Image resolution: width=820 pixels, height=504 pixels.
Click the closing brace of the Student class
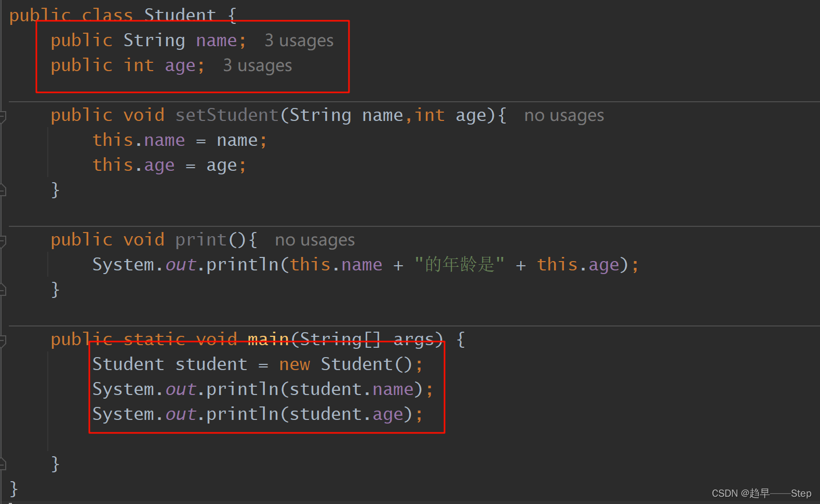click(14, 489)
